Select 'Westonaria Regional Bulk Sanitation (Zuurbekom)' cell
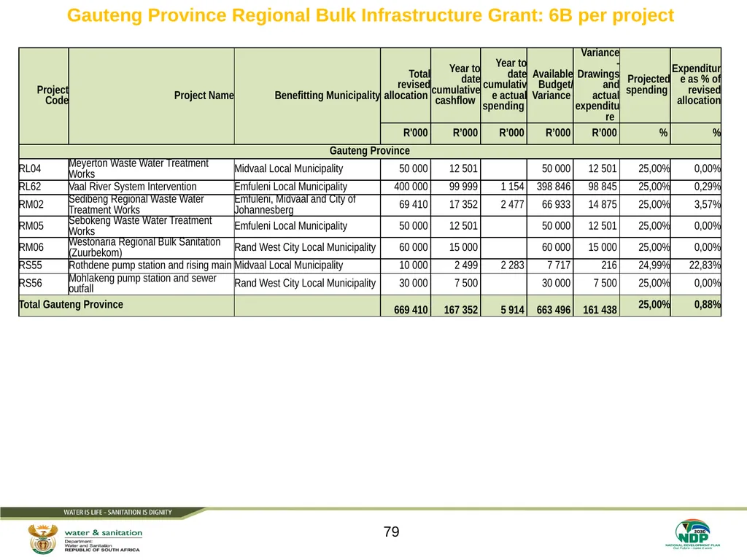The height and width of the screenshot is (560, 747). [151, 248]
